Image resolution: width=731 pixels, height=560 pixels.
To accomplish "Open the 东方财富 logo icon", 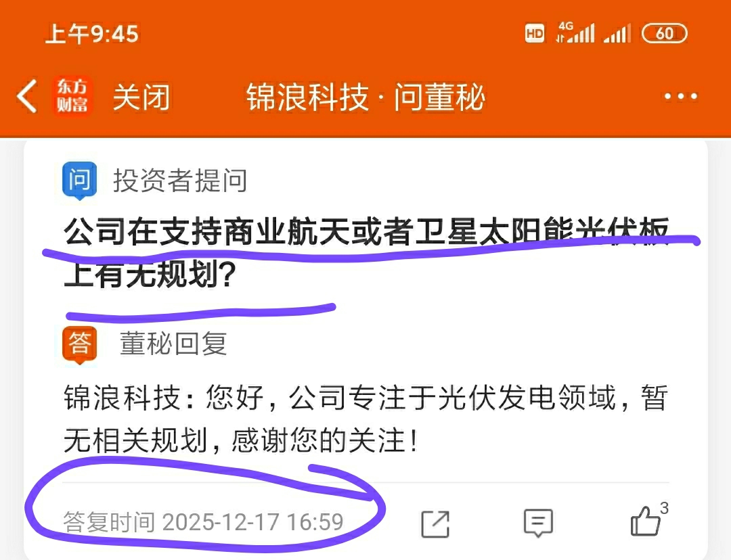I will [72, 95].
